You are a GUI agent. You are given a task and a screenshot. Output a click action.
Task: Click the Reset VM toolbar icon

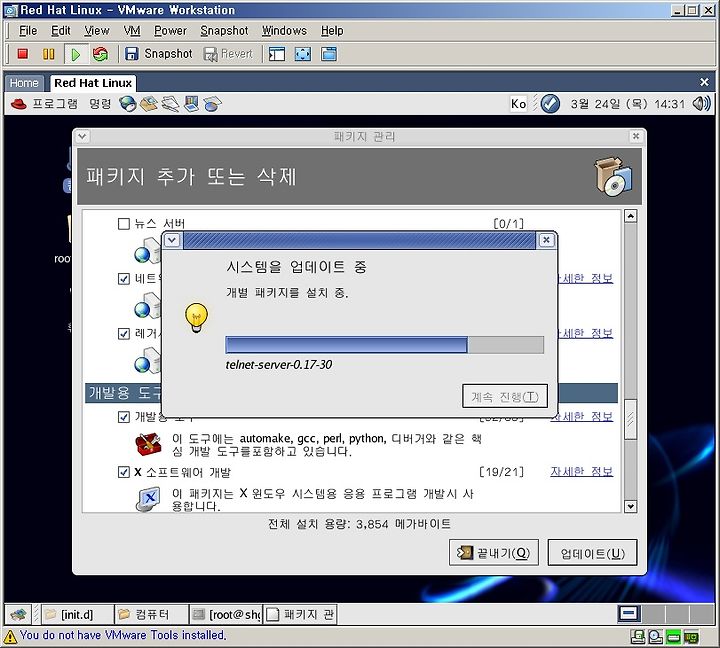100,54
